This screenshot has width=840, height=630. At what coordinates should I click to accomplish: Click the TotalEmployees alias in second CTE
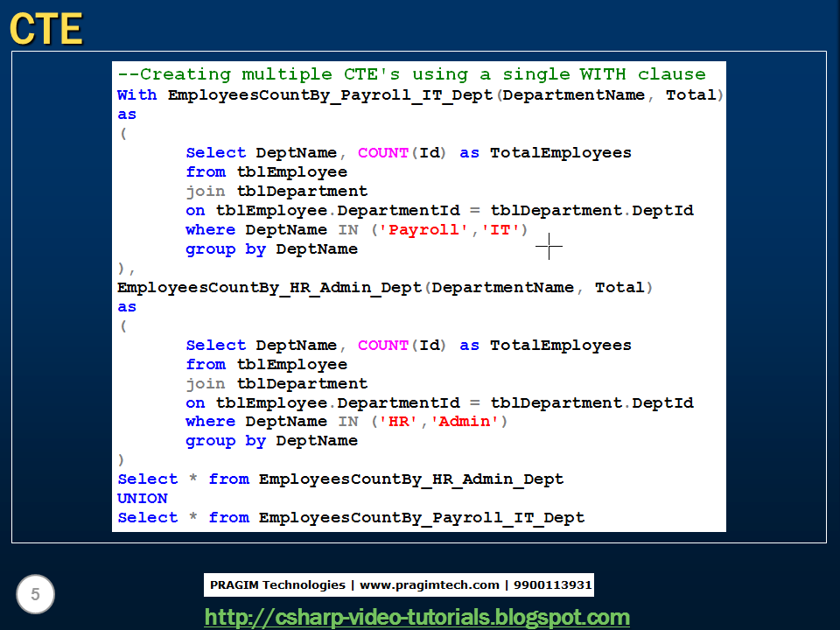point(560,345)
